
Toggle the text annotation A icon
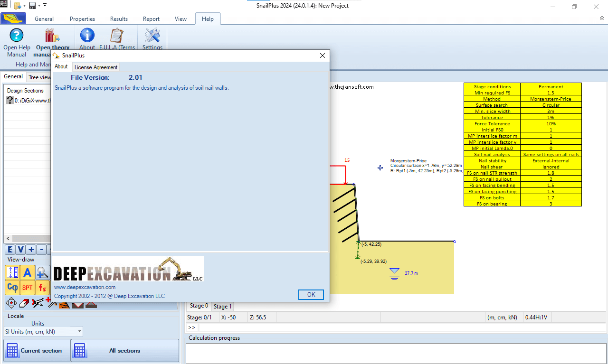28,272
